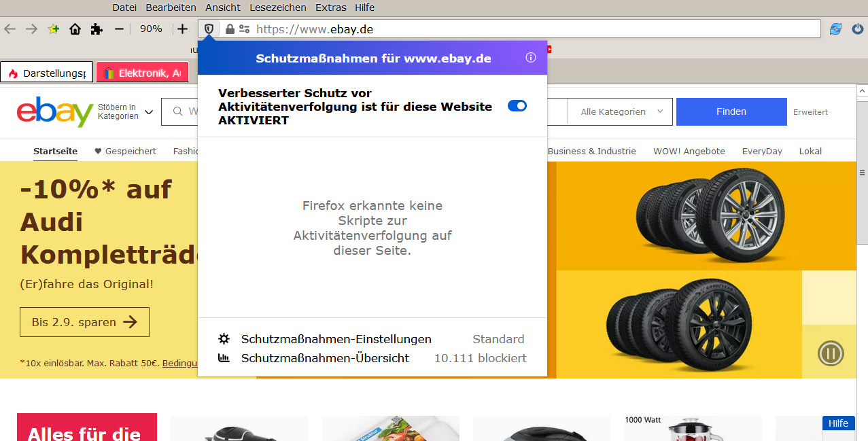
Task: Click the eBay logo
Action: (x=55, y=112)
